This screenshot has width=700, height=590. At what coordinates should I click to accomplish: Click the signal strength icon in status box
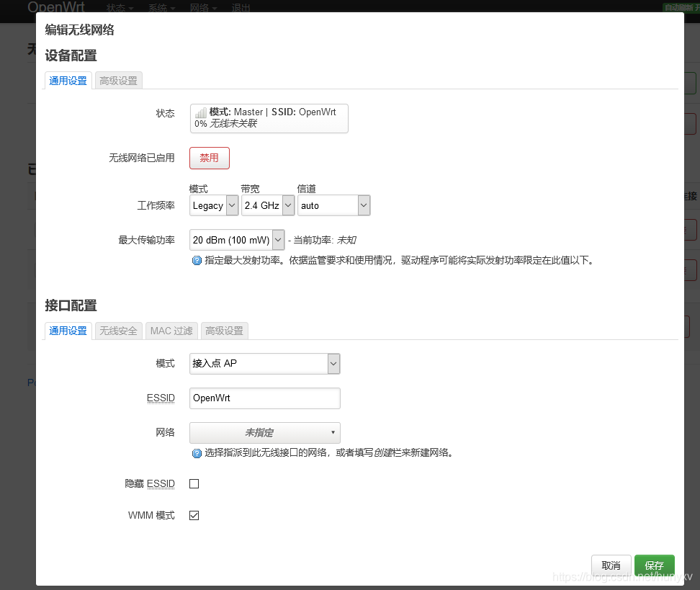(x=201, y=112)
